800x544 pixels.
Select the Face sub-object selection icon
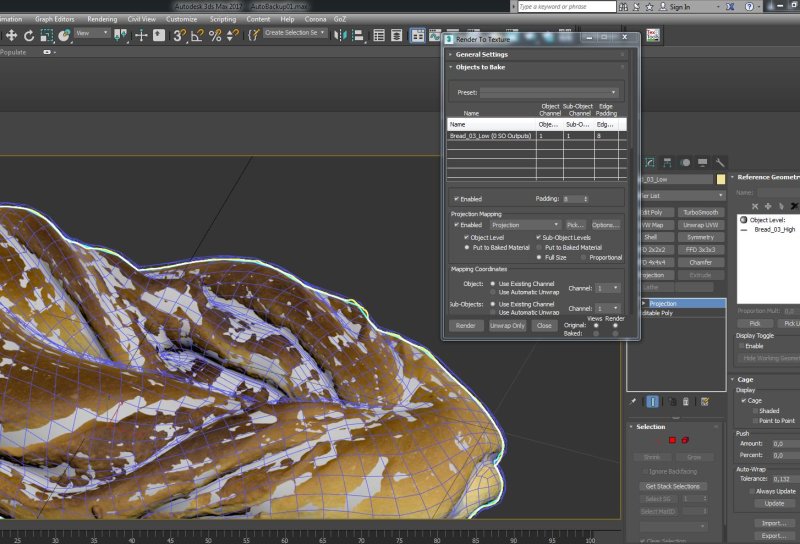coord(672,440)
